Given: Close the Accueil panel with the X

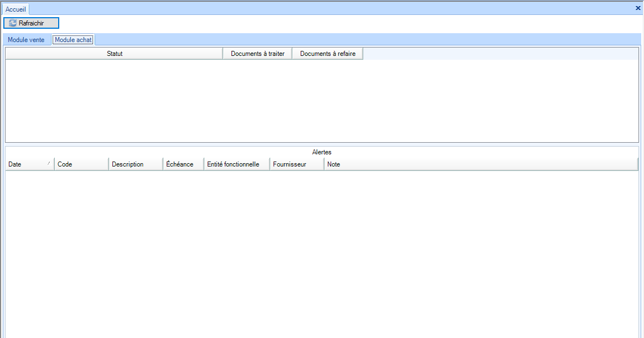Looking at the screenshot, I should click(x=638, y=8).
